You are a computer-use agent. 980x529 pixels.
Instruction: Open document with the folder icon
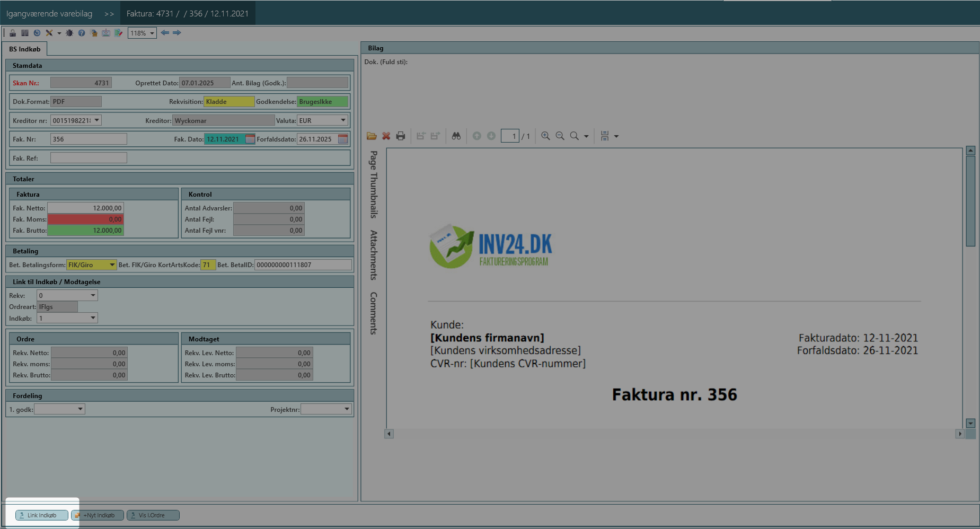tap(372, 136)
